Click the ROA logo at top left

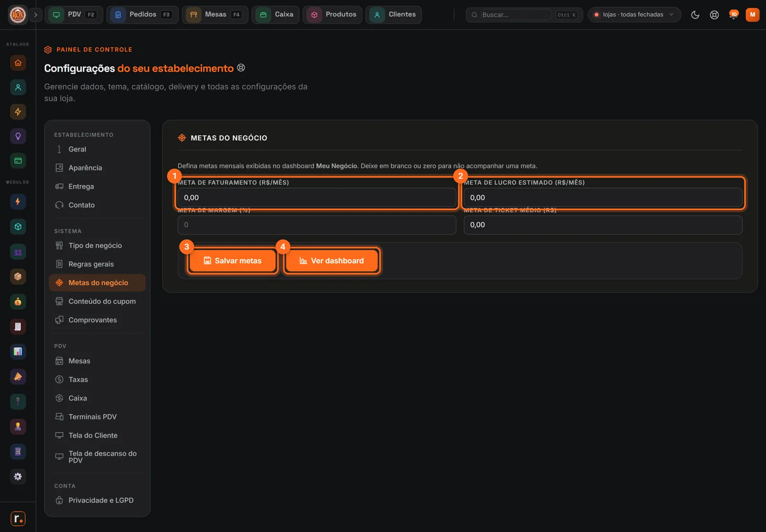[18, 15]
